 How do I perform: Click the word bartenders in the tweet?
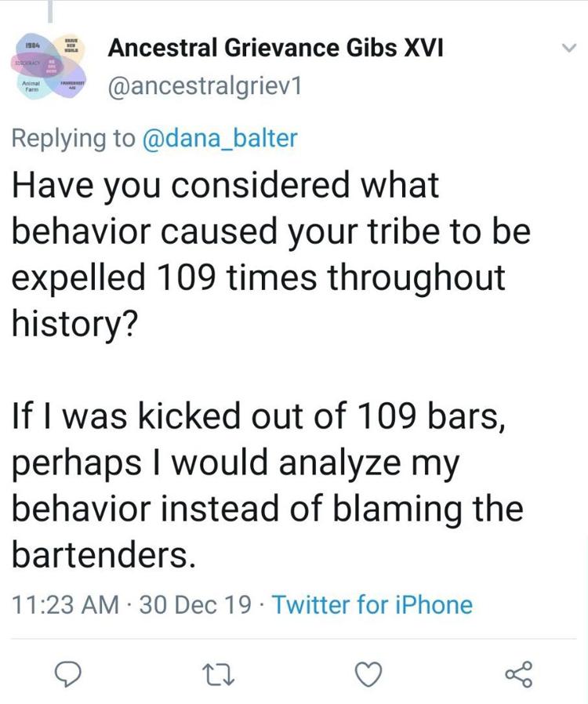103,555
